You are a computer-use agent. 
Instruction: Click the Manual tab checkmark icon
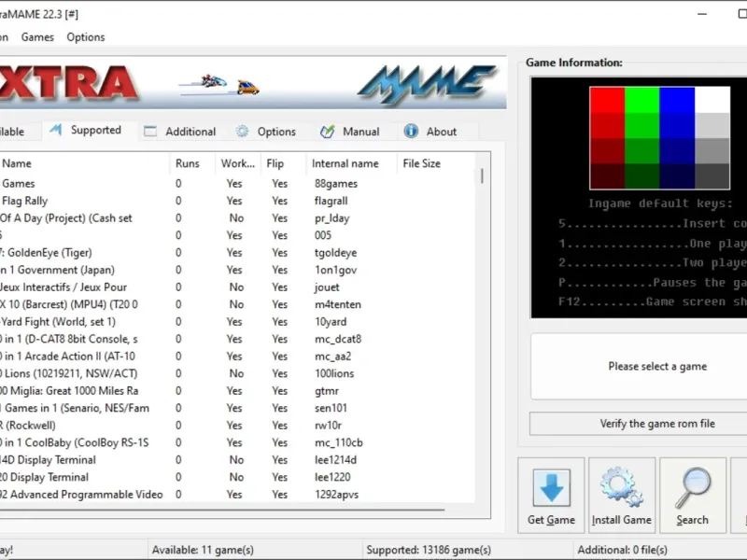coord(328,132)
